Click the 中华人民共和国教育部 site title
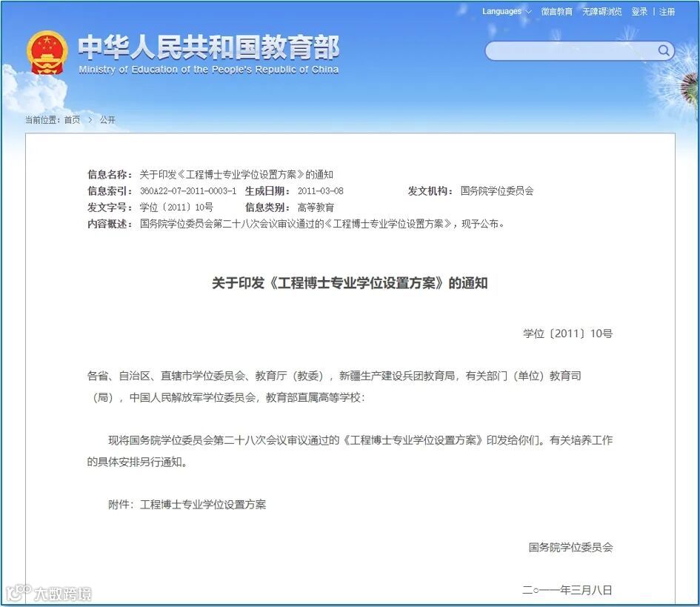 point(209,47)
